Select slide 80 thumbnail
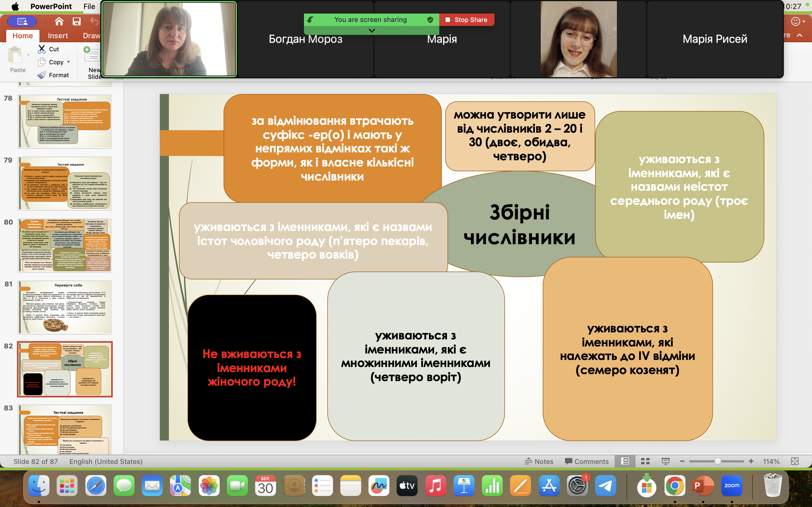Image resolution: width=812 pixels, height=507 pixels. tap(65, 245)
